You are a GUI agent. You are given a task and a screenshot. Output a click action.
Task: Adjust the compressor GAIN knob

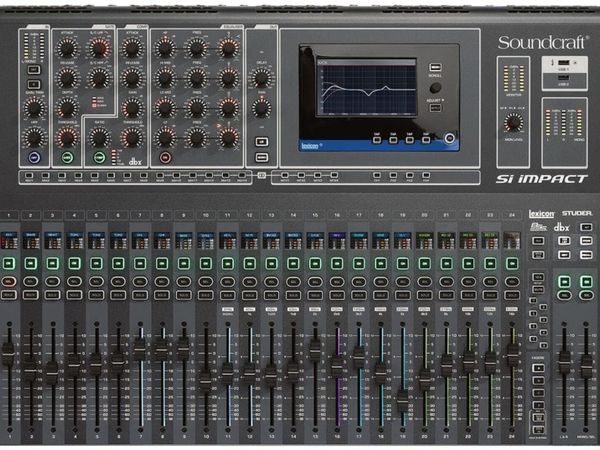click(132, 108)
